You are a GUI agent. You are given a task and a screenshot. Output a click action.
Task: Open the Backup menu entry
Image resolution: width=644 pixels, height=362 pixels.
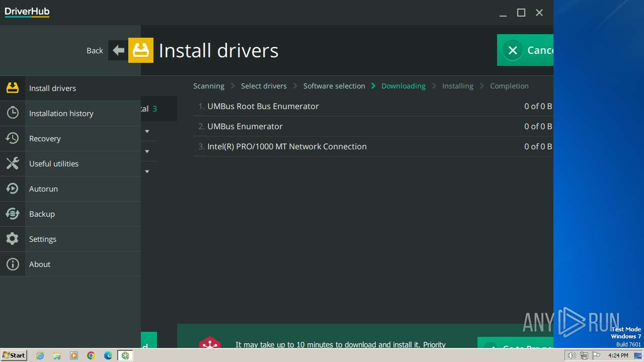click(70, 214)
